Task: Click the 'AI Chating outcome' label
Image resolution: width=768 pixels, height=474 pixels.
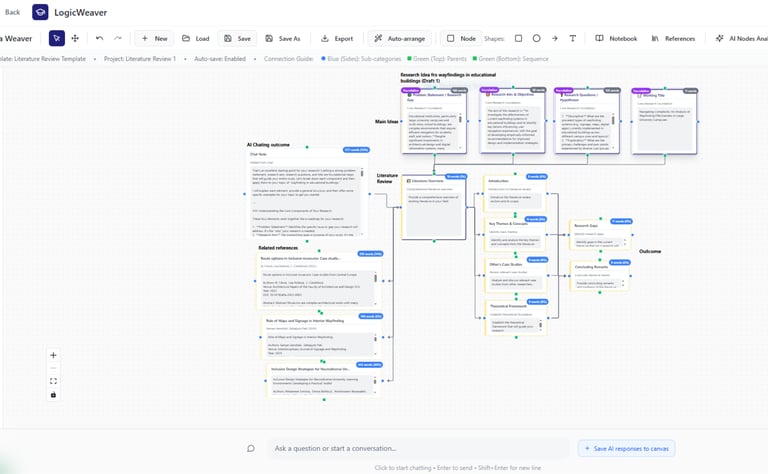Action: click(x=268, y=144)
